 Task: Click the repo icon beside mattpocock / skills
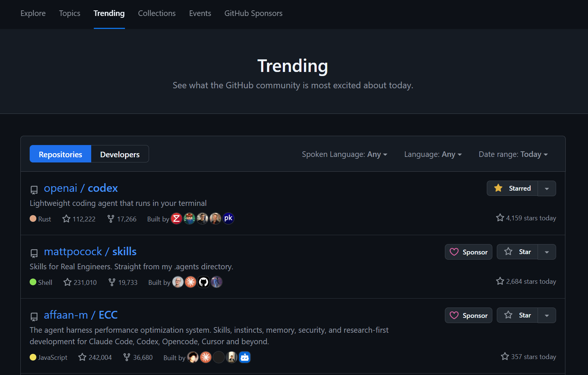pyautogui.click(x=34, y=253)
